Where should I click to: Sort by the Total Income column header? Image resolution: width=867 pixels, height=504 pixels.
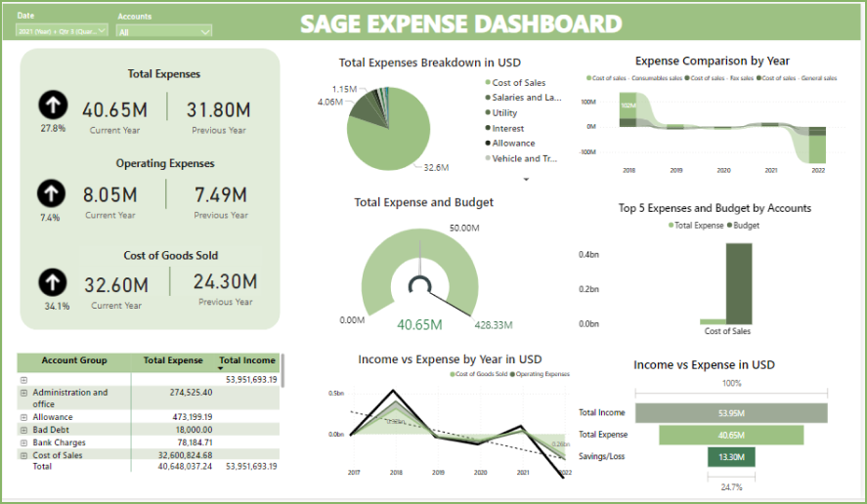247,360
